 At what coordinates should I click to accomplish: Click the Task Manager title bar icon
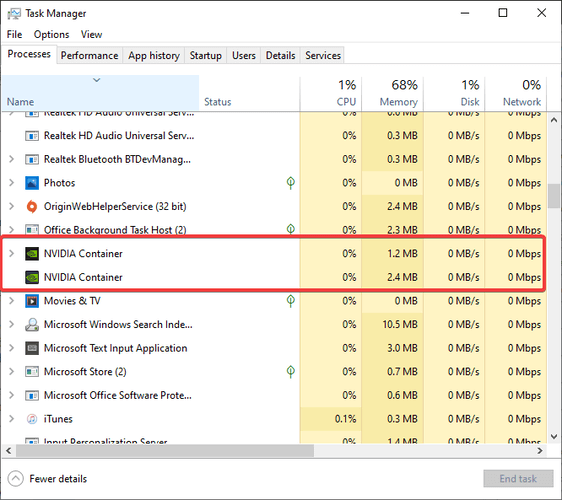14,14
